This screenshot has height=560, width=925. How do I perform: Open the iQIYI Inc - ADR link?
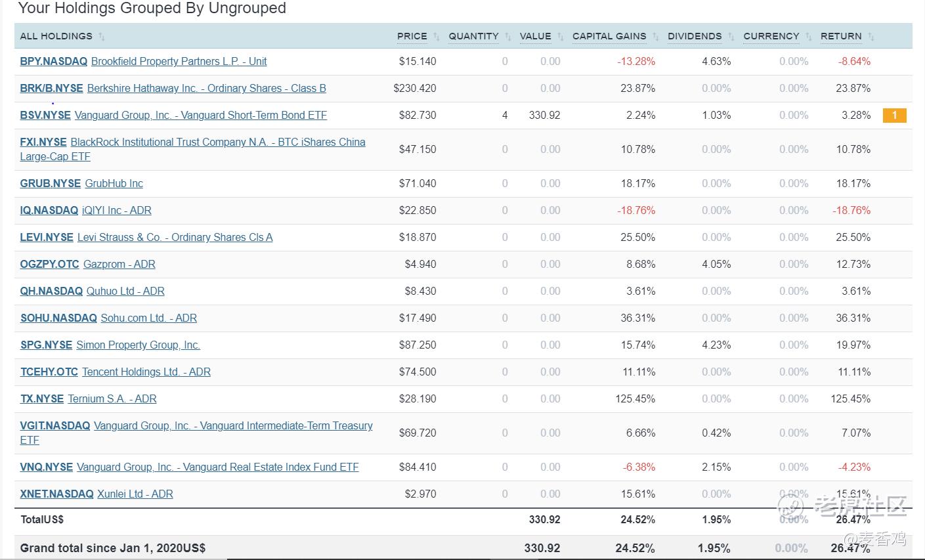pos(116,210)
